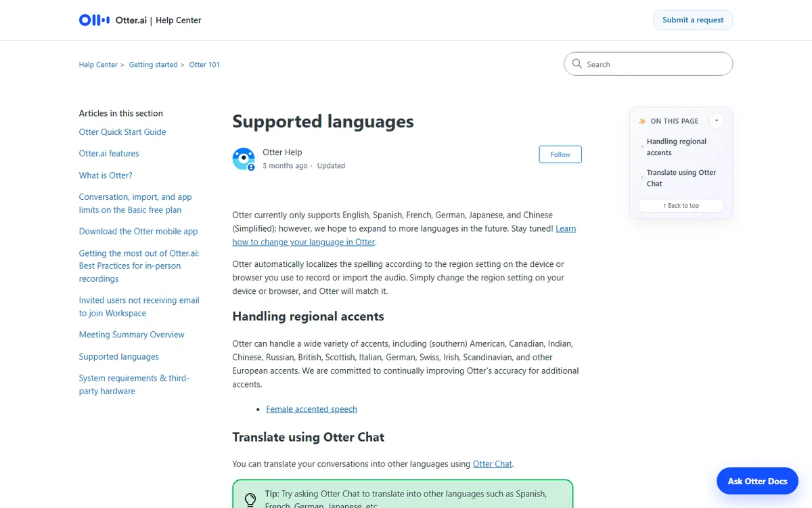Open Otter Chat link in paragraph
This screenshot has height=508, width=812.
[x=493, y=464]
